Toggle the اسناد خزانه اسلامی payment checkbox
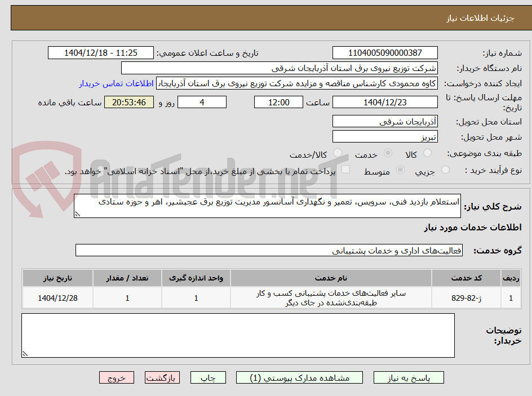The height and width of the screenshot is (396, 532). coord(345,169)
